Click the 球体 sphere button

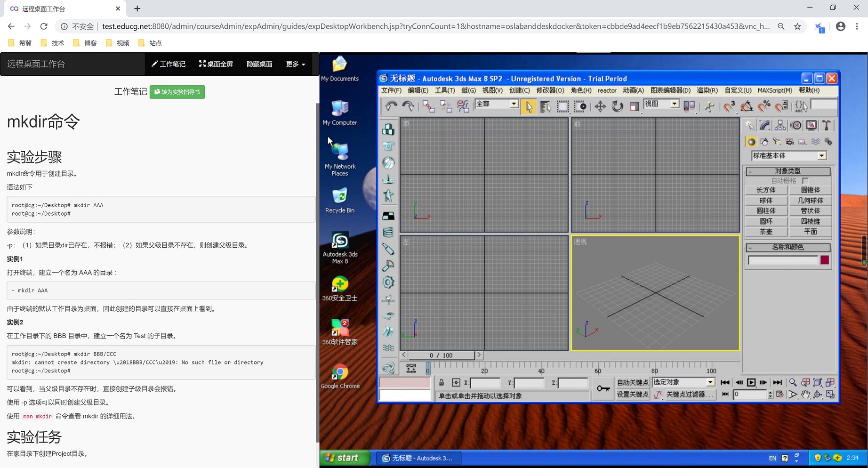[x=766, y=201]
